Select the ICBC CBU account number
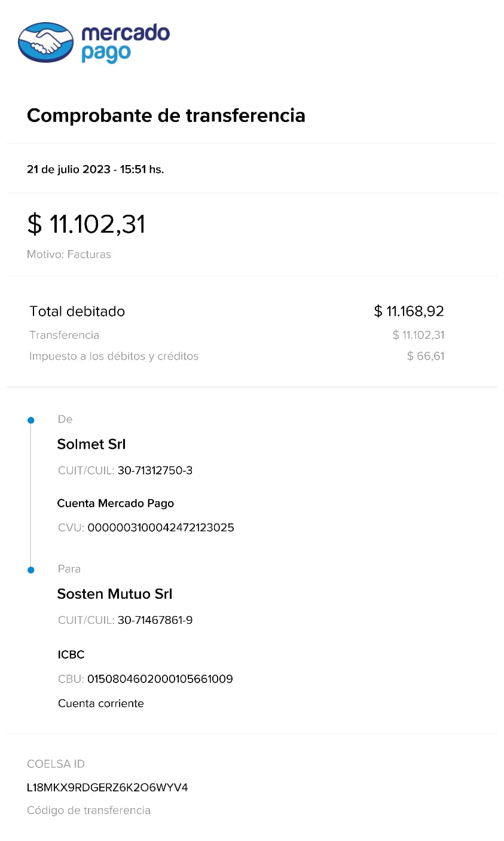 tap(160, 679)
